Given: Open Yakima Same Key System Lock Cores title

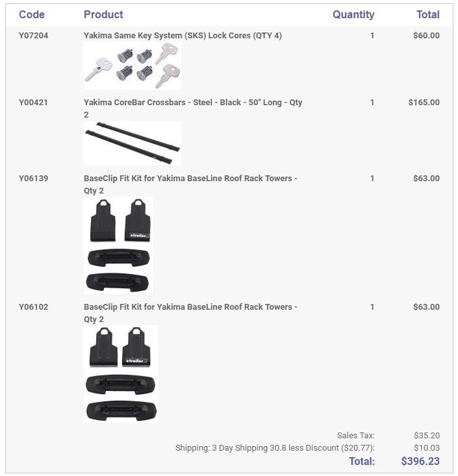Looking at the screenshot, I should [x=183, y=36].
